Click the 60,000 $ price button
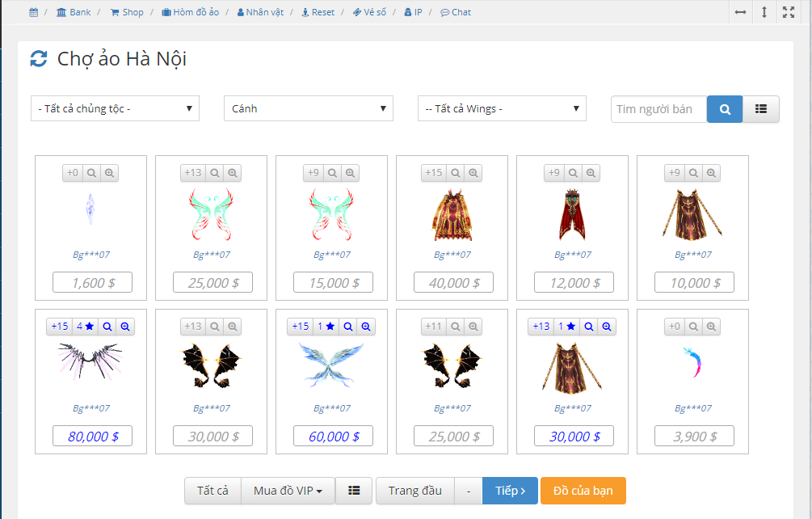 click(x=334, y=437)
